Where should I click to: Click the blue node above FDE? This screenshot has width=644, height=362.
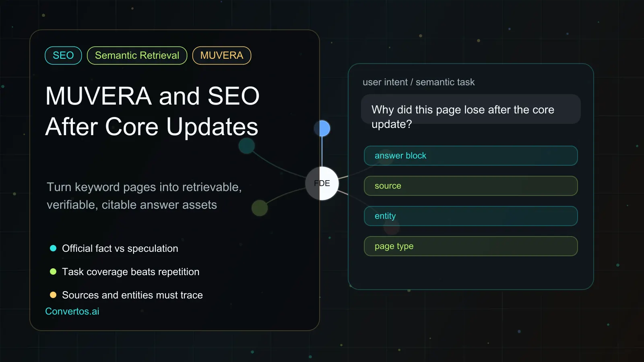(x=322, y=128)
